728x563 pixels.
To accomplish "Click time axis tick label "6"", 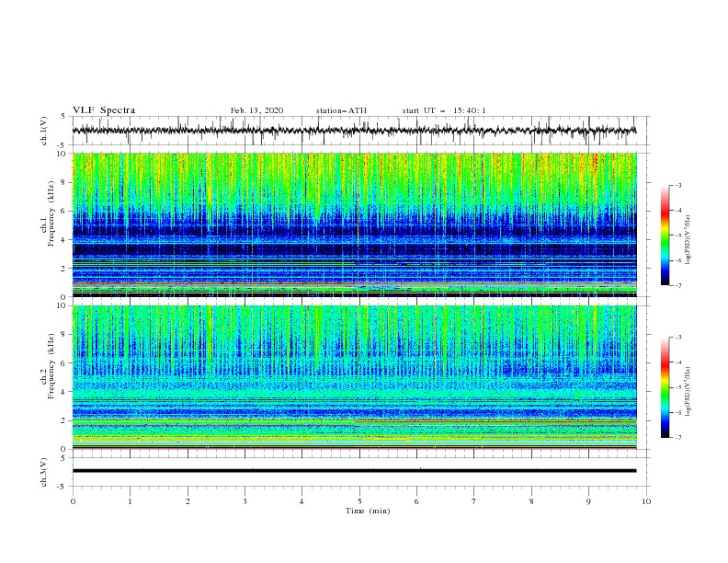I will click(416, 501).
